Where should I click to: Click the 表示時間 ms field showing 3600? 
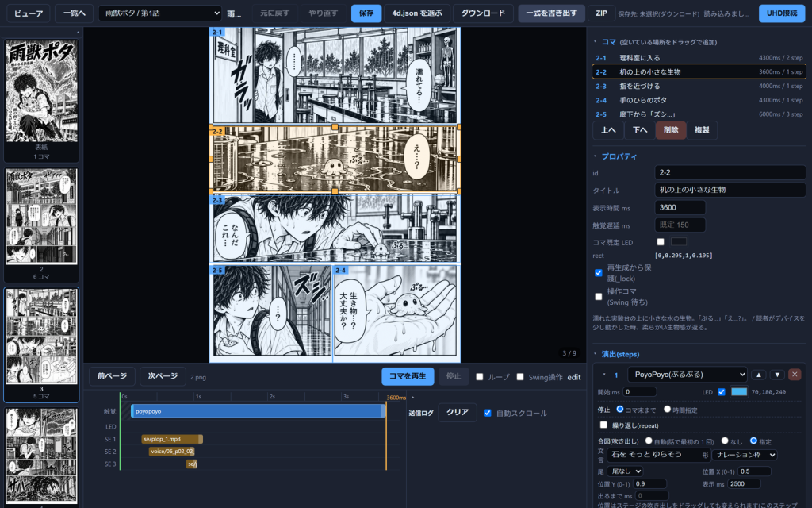tap(680, 207)
